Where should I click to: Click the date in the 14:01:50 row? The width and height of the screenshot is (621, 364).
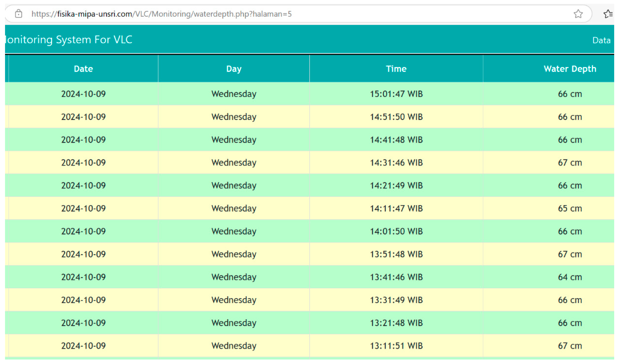click(83, 231)
